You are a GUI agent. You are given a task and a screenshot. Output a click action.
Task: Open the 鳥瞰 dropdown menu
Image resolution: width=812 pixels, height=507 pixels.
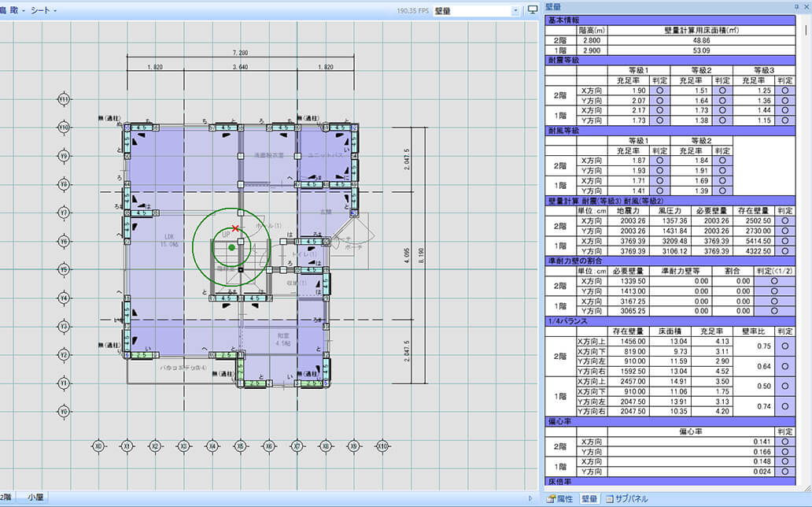pyautogui.click(x=12, y=11)
